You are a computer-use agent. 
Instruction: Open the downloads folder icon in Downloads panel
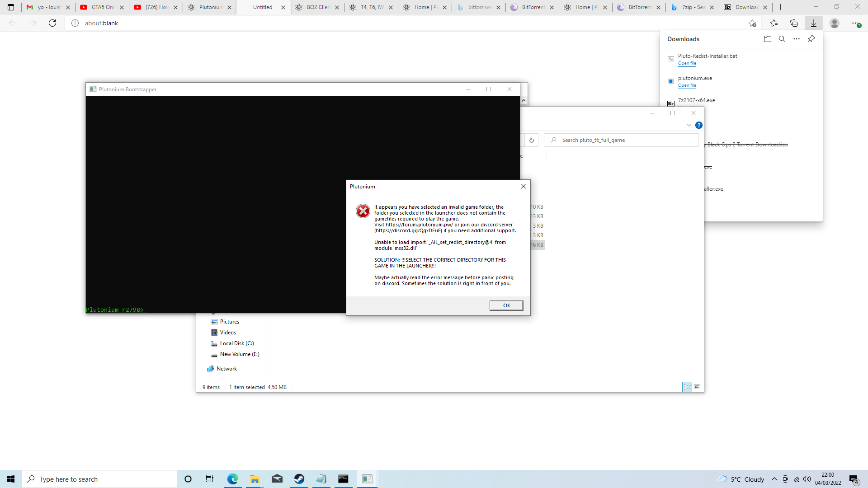(768, 39)
